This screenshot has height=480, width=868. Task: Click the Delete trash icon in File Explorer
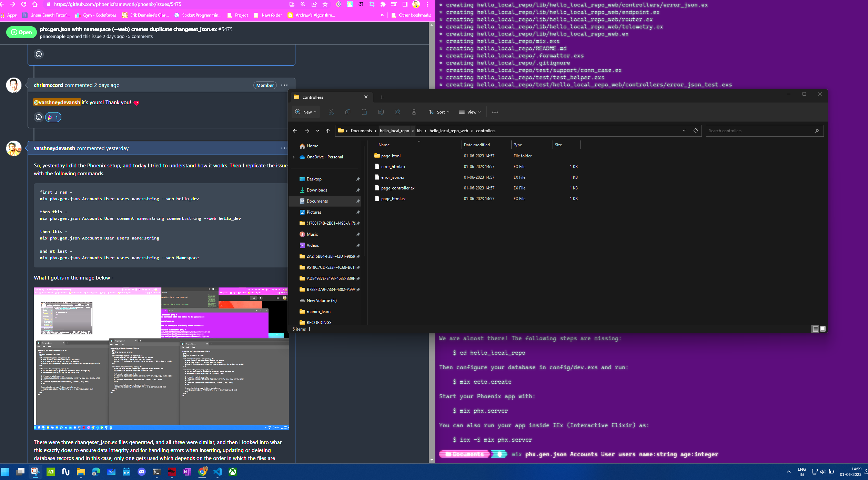[414, 112]
